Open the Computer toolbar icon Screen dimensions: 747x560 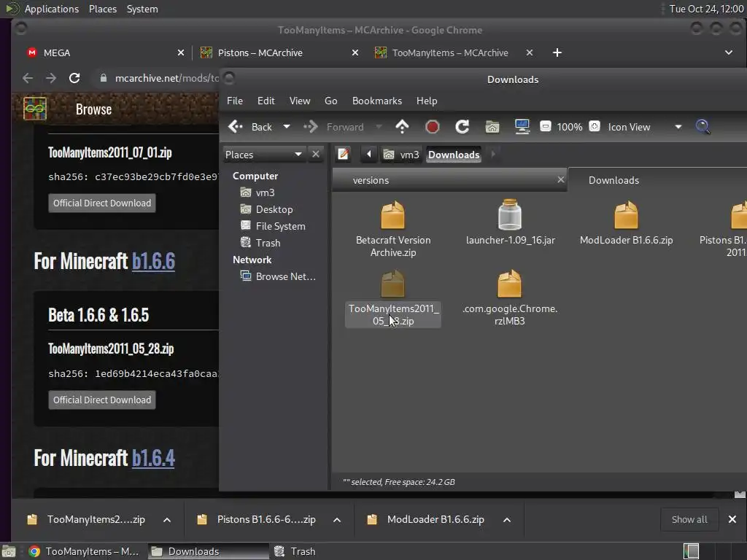tap(522, 127)
